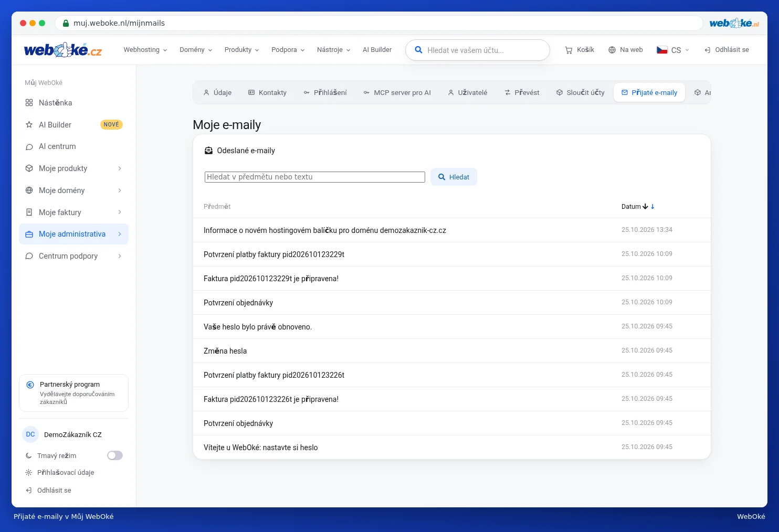Screen dimensions: 779x532
Task: Expand the Nástroje dropdown menu
Action: coord(334,50)
